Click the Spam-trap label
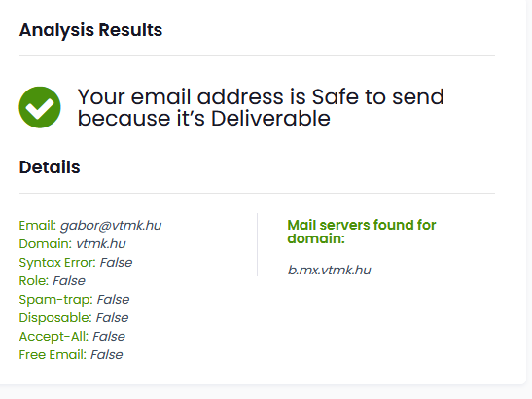 [x=56, y=300]
